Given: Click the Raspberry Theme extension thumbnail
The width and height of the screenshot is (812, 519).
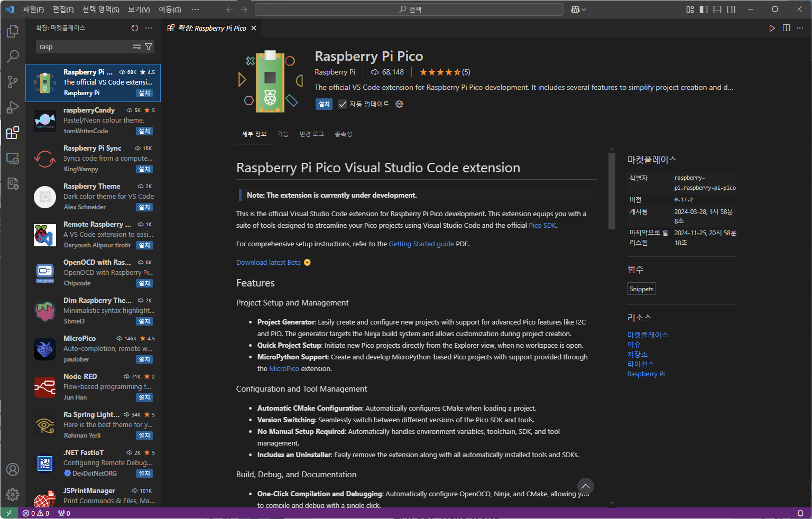Looking at the screenshot, I should tap(45, 197).
